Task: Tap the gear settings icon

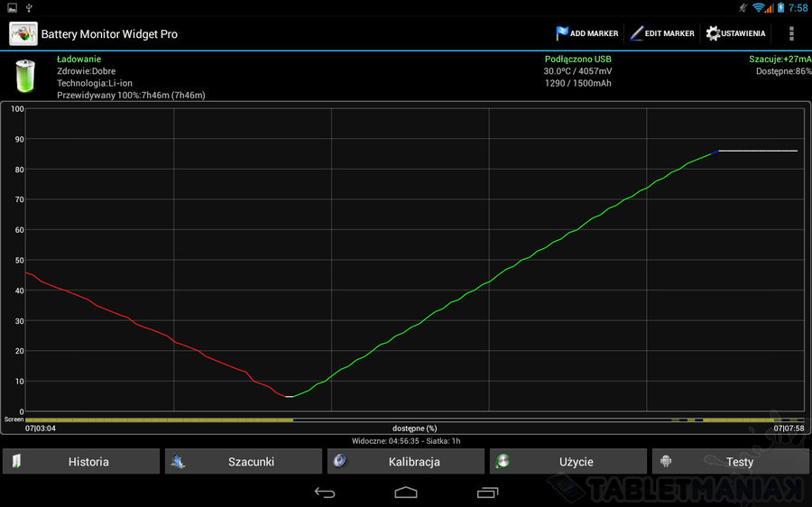Action: point(713,33)
